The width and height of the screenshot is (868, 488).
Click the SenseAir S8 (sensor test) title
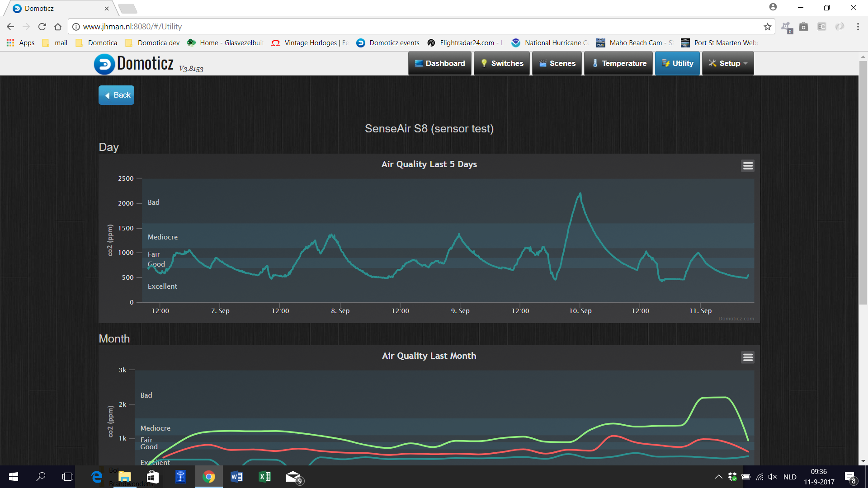(x=429, y=129)
